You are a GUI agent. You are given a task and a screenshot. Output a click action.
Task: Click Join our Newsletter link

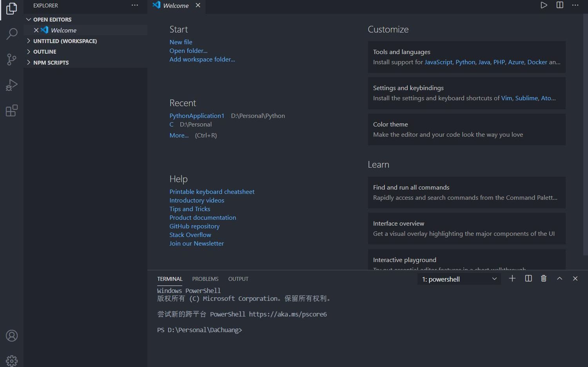(x=196, y=243)
